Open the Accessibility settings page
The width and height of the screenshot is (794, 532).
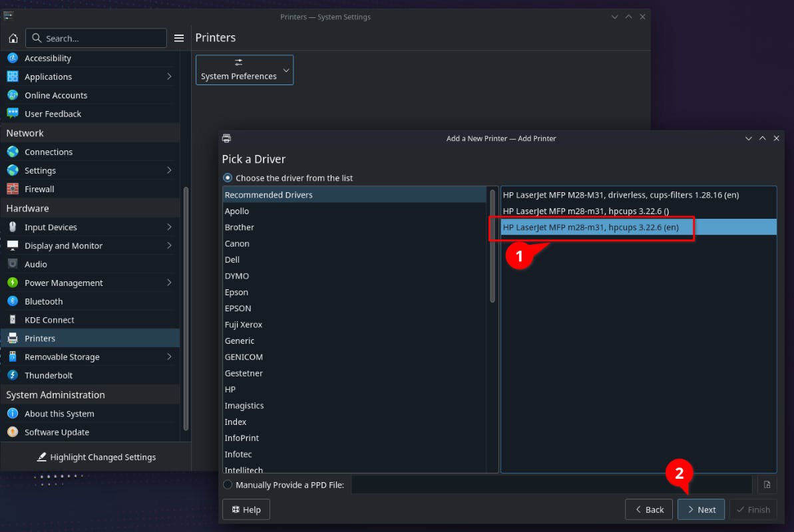[90, 59]
